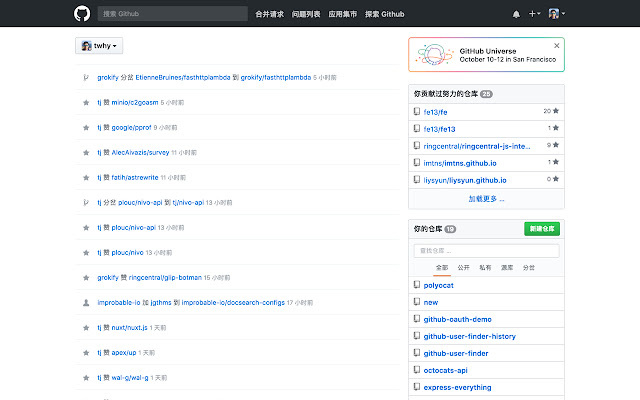Open the express-everything repository

coord(457,387)
